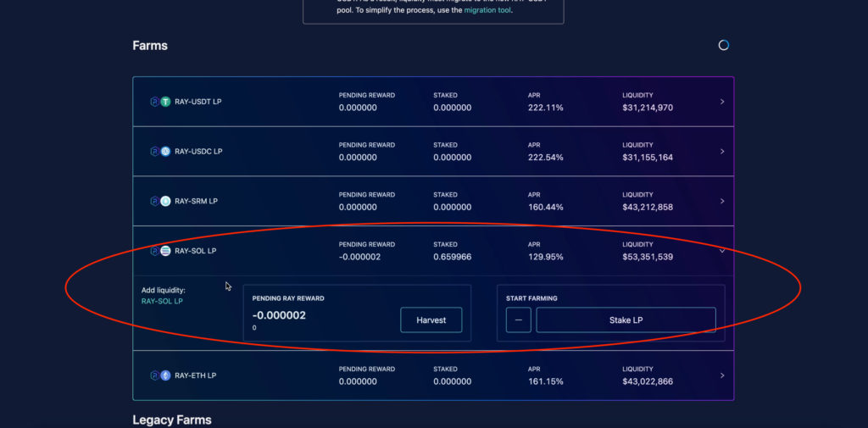868x428 pixels.
Task: Harvest the pending RAY reward
Action: coord(431,320)
